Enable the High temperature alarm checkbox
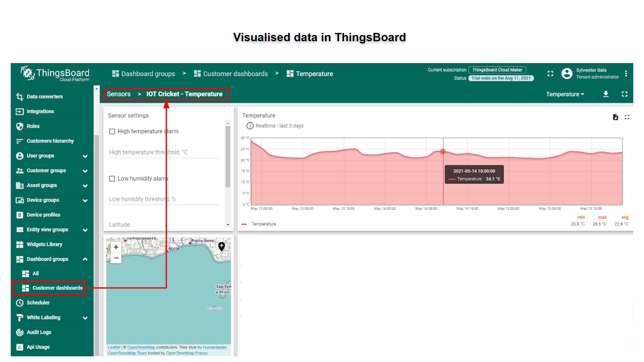Image resolution: width=644 pixels, height=362 pixels. click(x=112, y=131)
